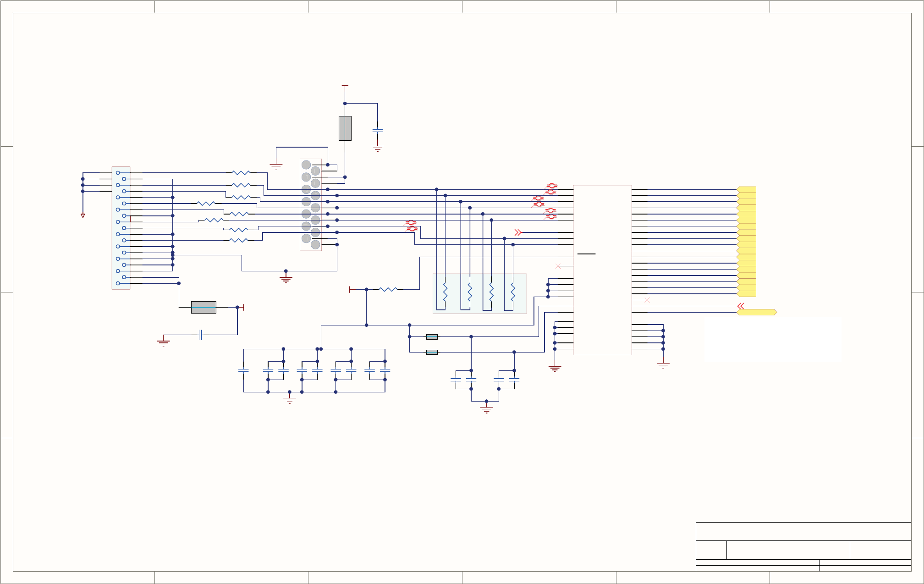The image size is (924, 584).
Task: Click the no-connect X marker right of the IC
Action: [647, 300]
